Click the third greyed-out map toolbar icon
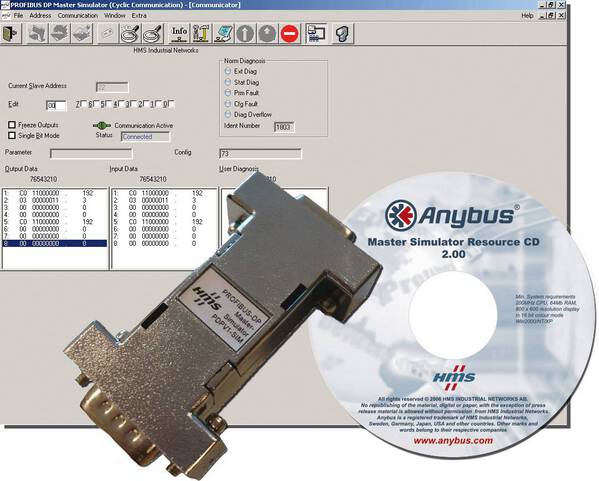599x481 pixels. [82, 34]
